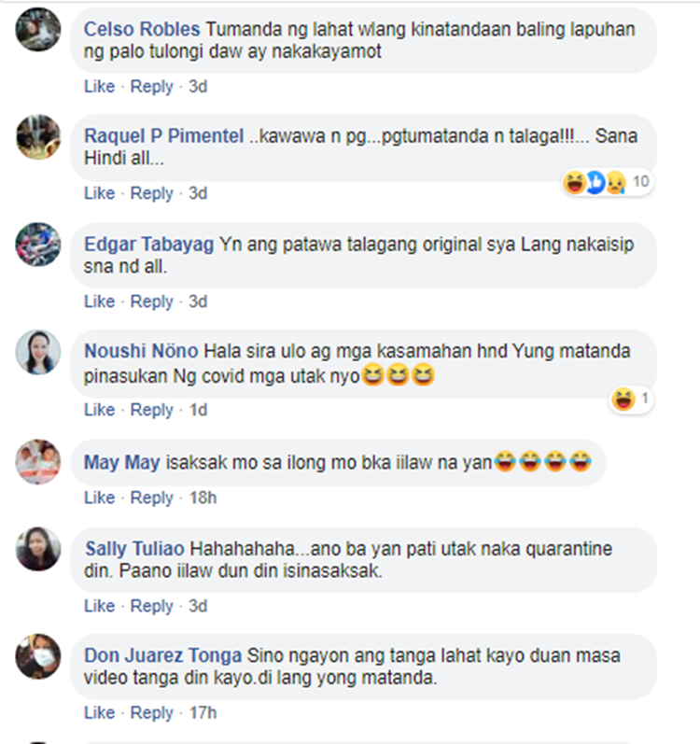Open the Sally Tuliao name link

134,549
